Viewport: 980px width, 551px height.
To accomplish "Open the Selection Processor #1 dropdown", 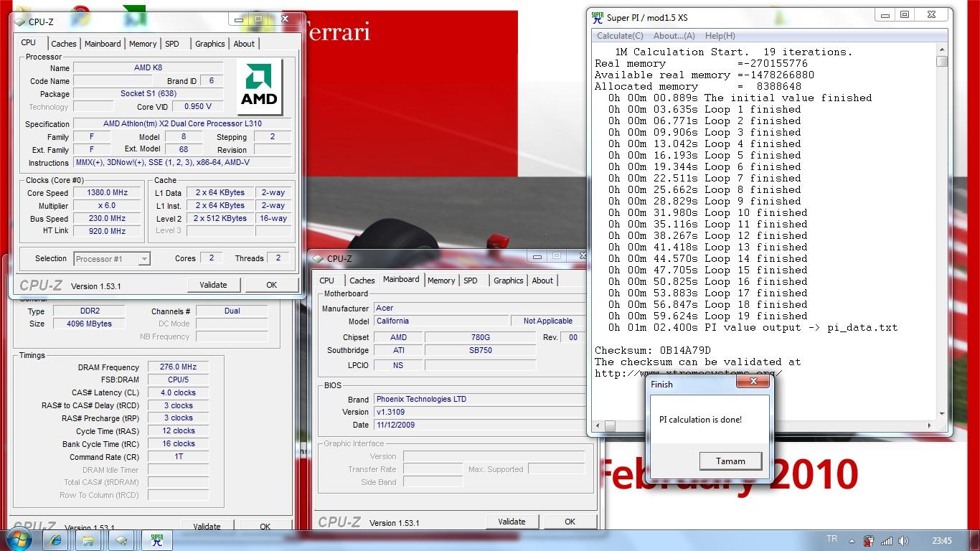I will pyautogui.click(x=111, y=259).
